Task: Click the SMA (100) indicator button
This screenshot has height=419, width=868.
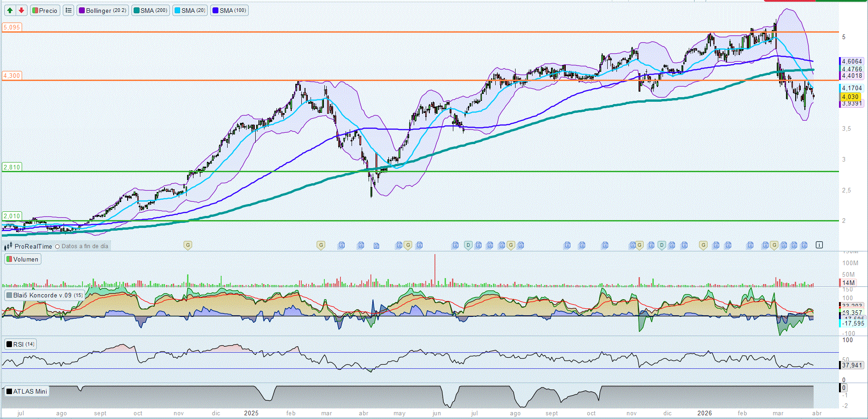Action: pyautogui.click(x=229, y=10)
